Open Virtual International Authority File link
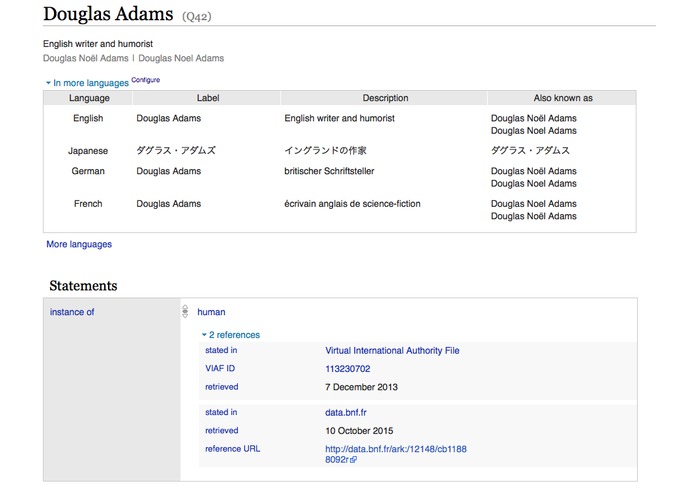This screenshot has height=494, width=695. [x=392, y=350]
